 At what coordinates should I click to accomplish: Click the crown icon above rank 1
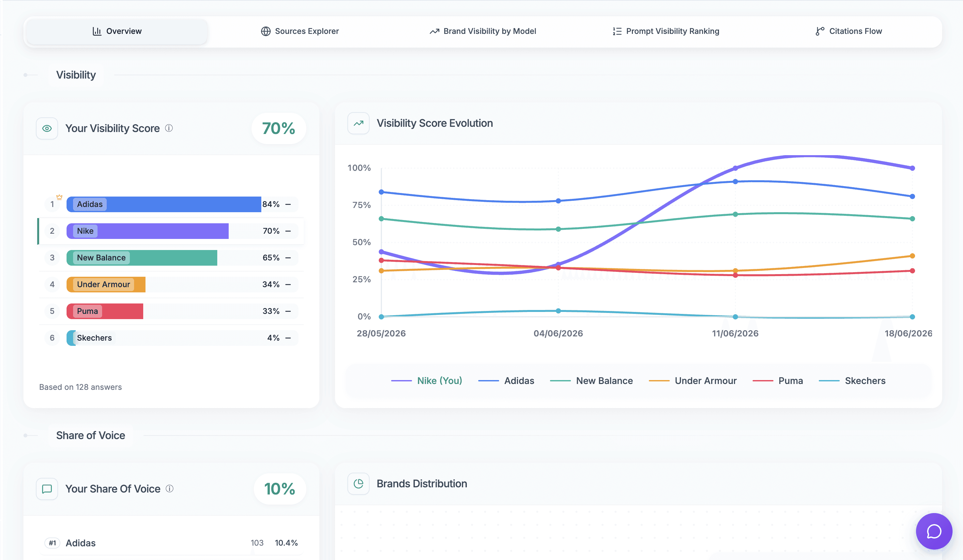[59, 197]
